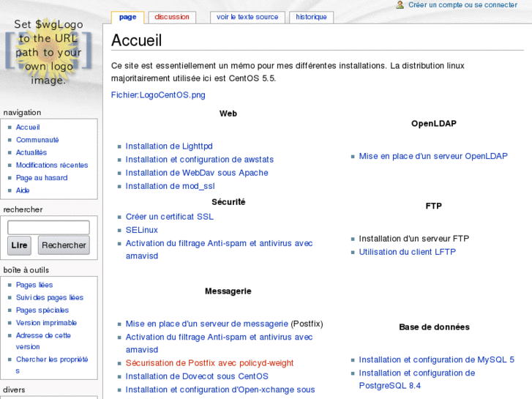Open Page au hasard
532x399 pixels.
pyautogui.click(x=42, y=178)
